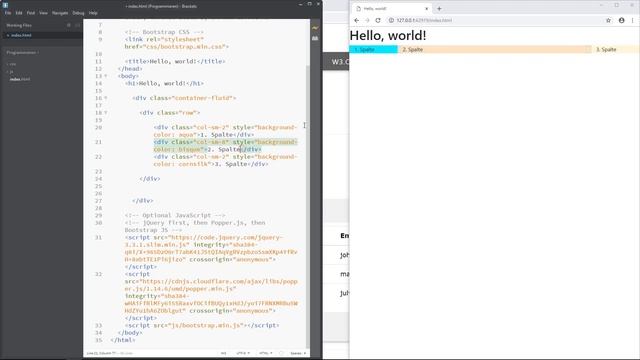640x360 pixels.
Task: Go back in Chrome browser
Action: (x=357, y=20)
